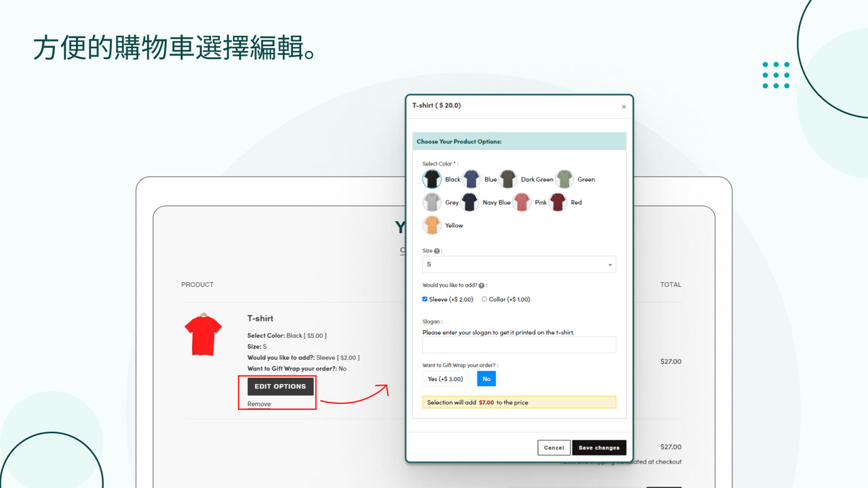Select the Black t-shirt color swatch

pyautogui.click(x=432, y=179)
